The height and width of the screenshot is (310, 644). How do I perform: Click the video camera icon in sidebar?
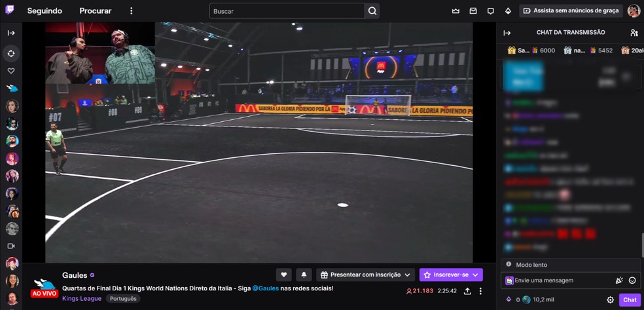(11, 246)
